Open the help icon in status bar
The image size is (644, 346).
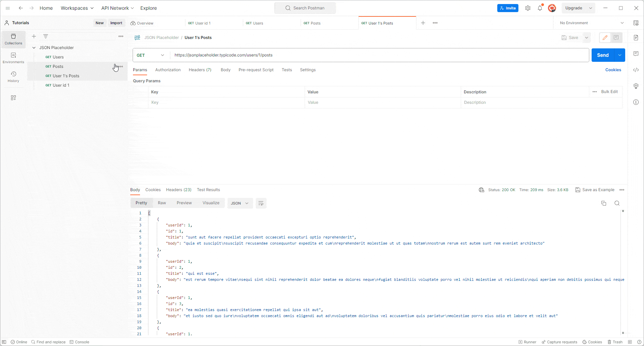pyautogui.click(x=639, y=342)
